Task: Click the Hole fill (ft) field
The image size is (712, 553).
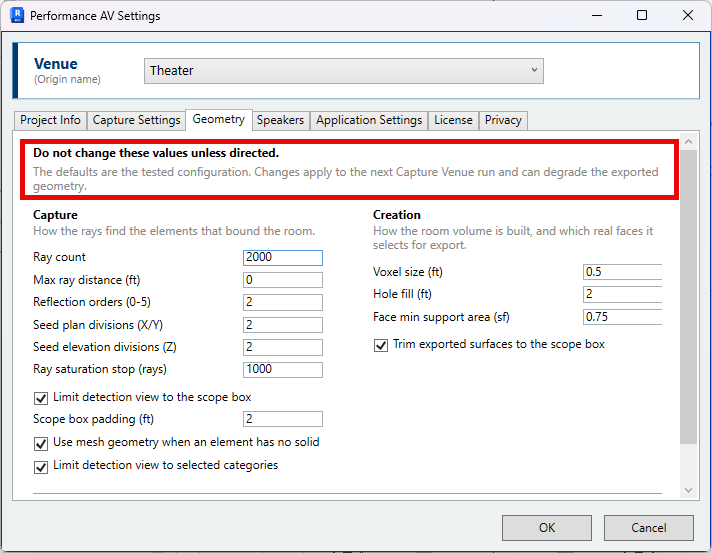Action: (x=622, y=294)
